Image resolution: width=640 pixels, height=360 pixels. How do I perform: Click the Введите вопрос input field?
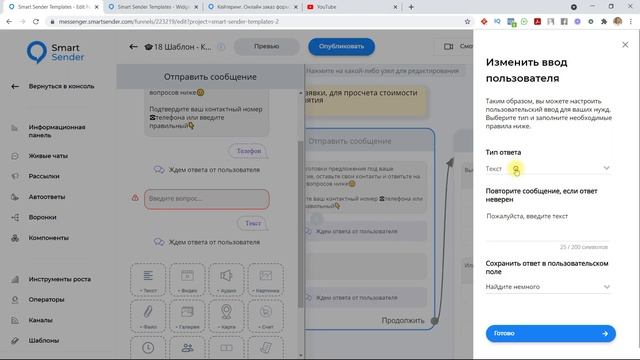point(207,199)
